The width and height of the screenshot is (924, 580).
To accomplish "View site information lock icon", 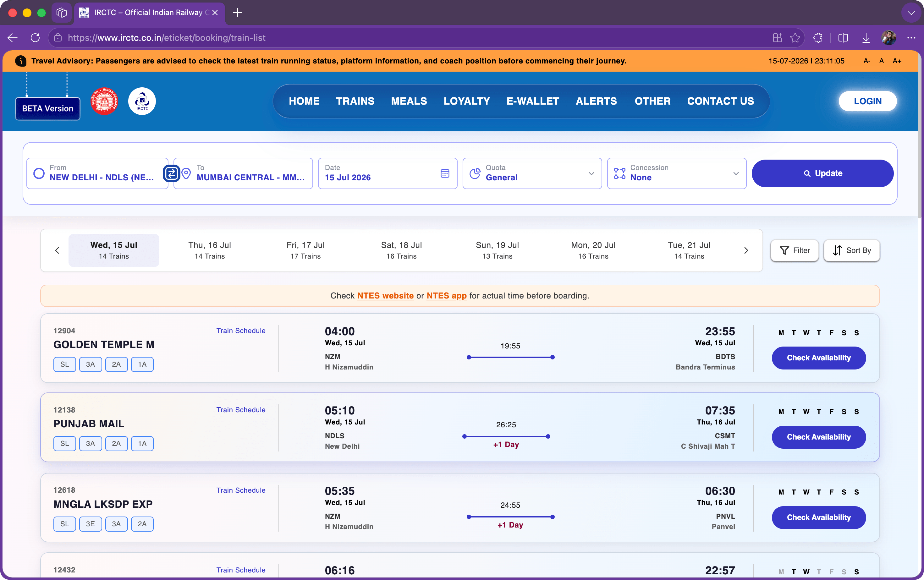I will (x=58, y=38).
